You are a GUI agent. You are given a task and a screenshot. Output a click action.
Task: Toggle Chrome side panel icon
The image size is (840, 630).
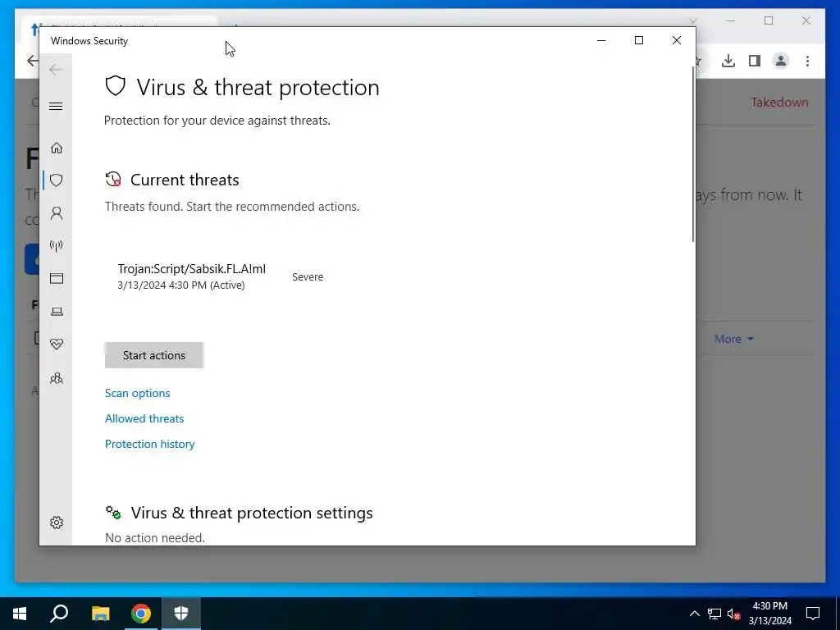point(755,61)
